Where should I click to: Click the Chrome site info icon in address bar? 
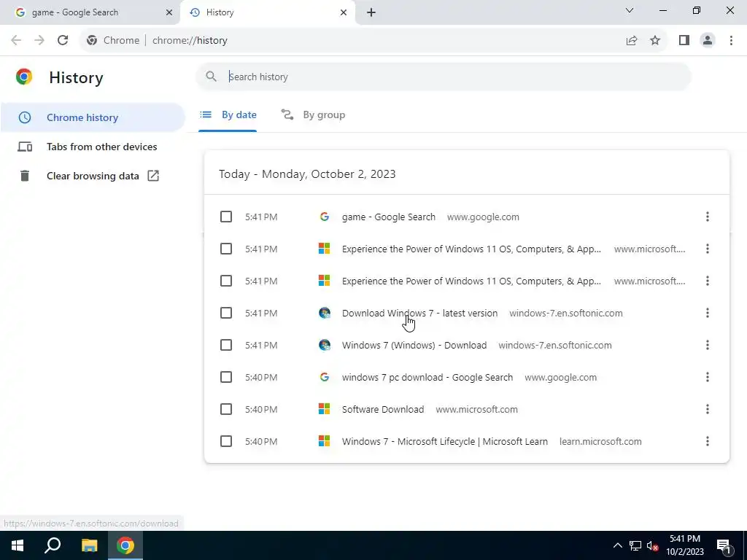point(92,41)
